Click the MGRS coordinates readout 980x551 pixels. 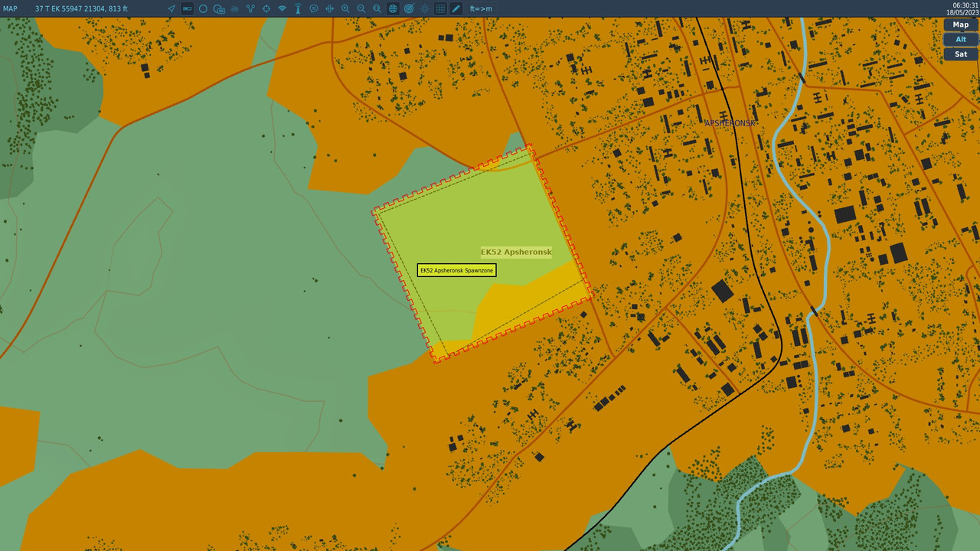click(x=81, y=8)
